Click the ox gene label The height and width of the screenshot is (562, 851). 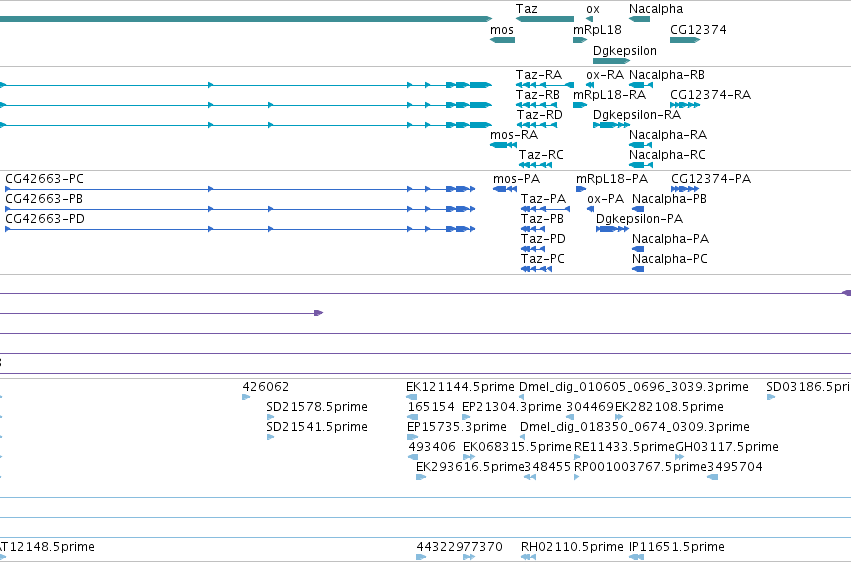click(x=593, y=9)
